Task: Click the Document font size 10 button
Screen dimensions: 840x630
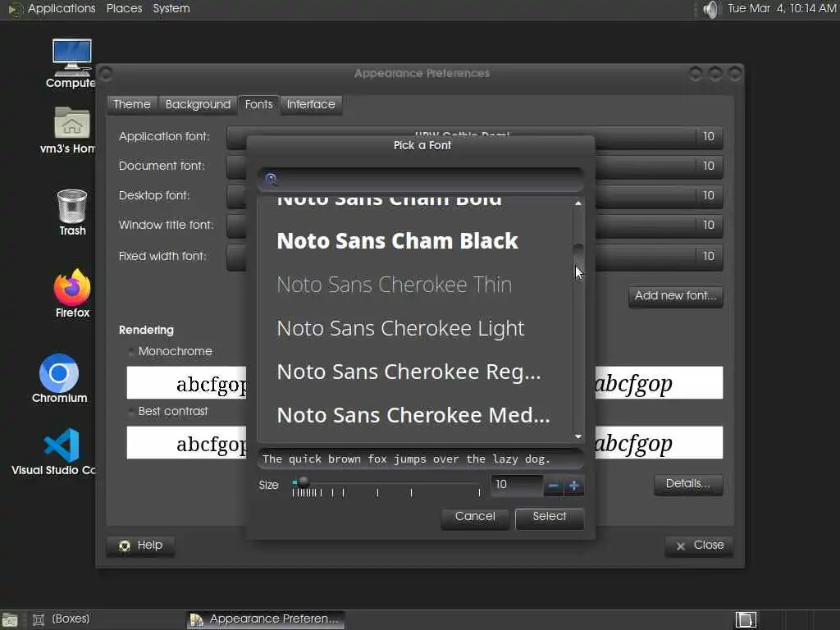Action: [709, 166]
